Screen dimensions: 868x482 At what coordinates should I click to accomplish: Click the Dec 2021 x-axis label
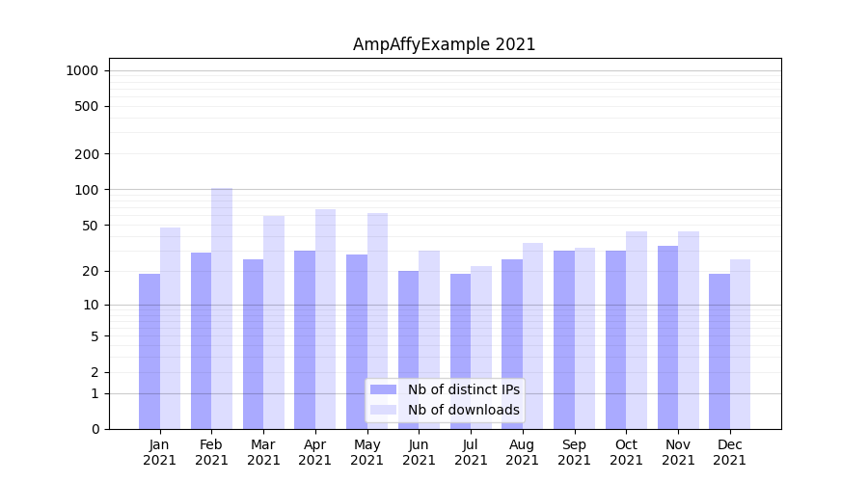click(729, 452)
